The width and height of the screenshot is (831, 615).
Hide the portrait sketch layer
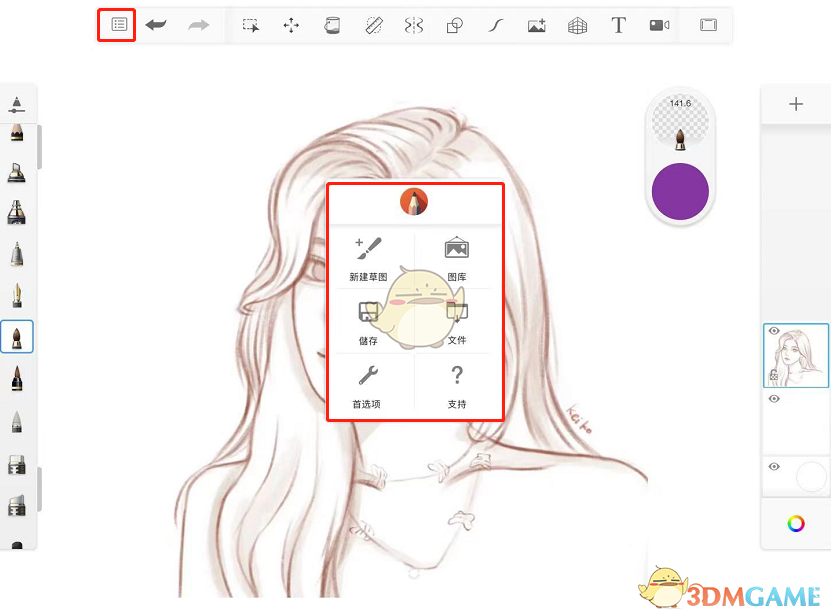(x=774, y=331)
